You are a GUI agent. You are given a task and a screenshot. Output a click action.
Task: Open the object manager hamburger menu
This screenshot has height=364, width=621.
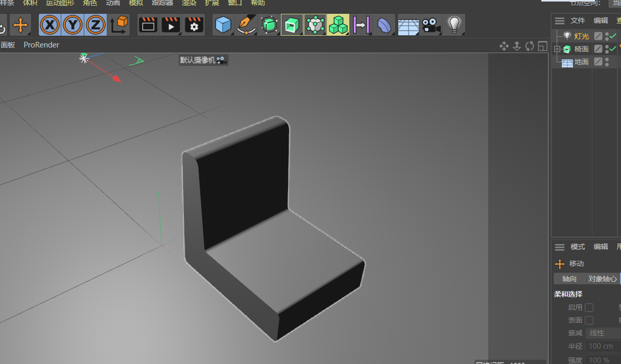[560, 20]
